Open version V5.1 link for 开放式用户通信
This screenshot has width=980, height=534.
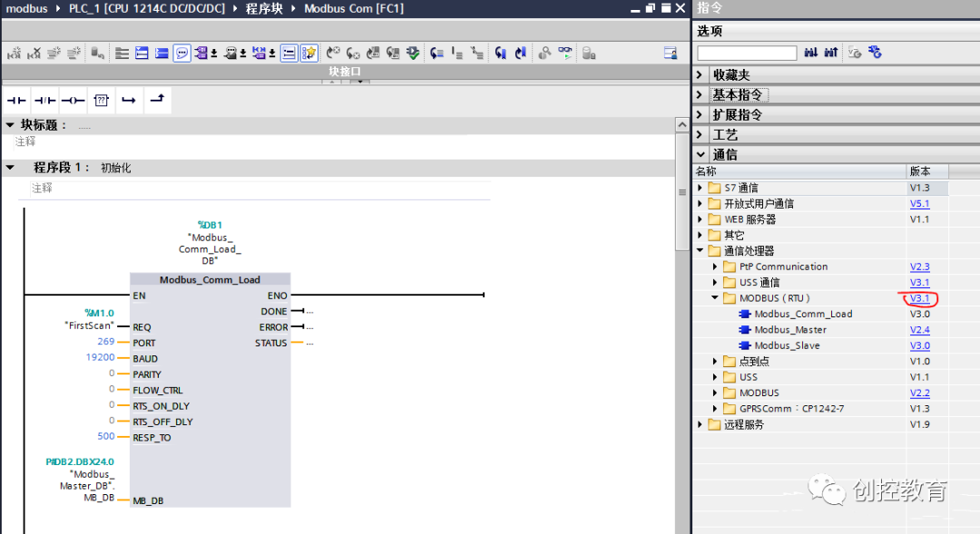point(919,204)
